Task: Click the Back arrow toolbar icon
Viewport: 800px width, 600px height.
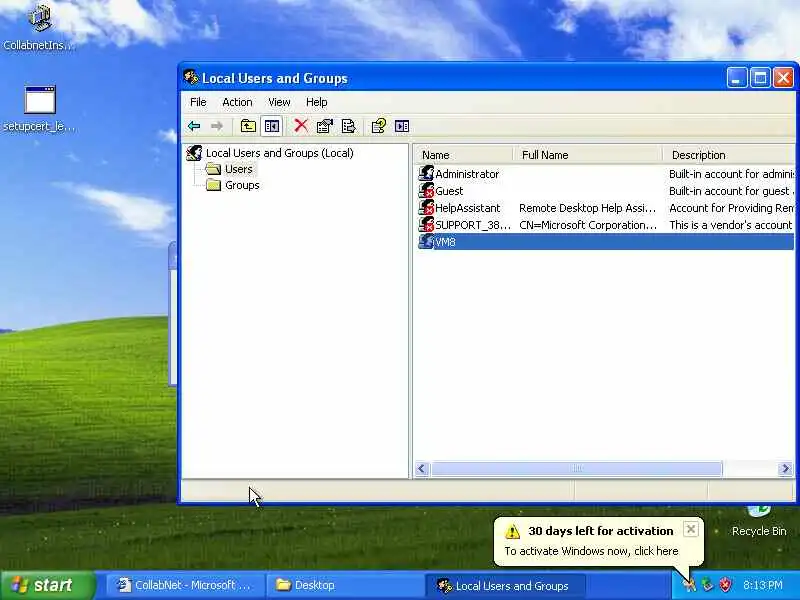Action: pyautogui.click(x=194, y=126)
